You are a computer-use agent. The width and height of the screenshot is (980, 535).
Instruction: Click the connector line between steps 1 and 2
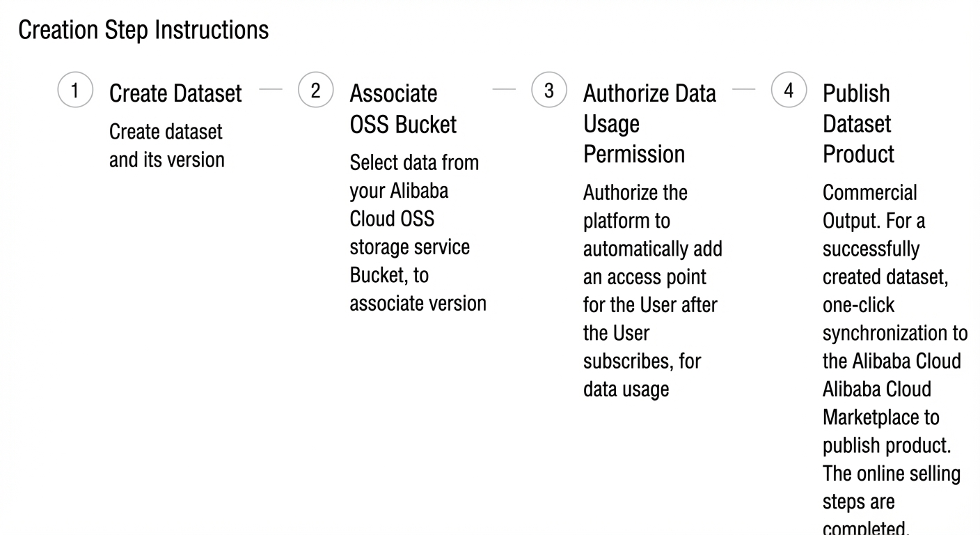271,89
